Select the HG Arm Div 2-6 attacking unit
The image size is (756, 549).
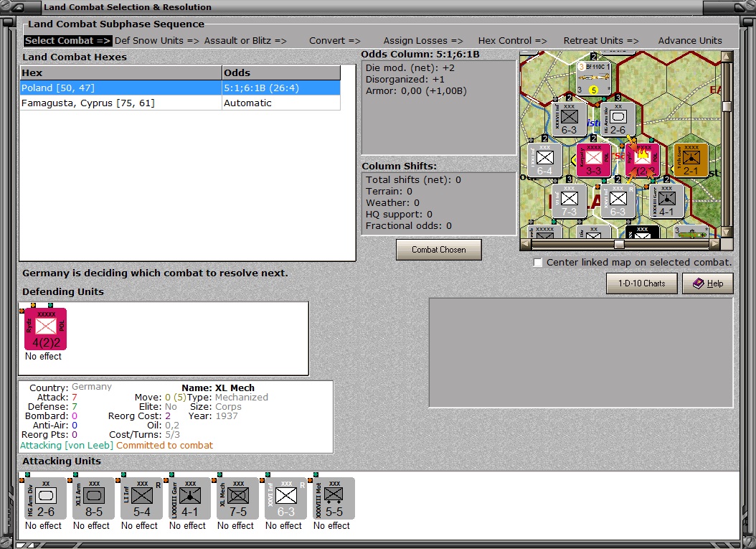(x=45, y=499)
